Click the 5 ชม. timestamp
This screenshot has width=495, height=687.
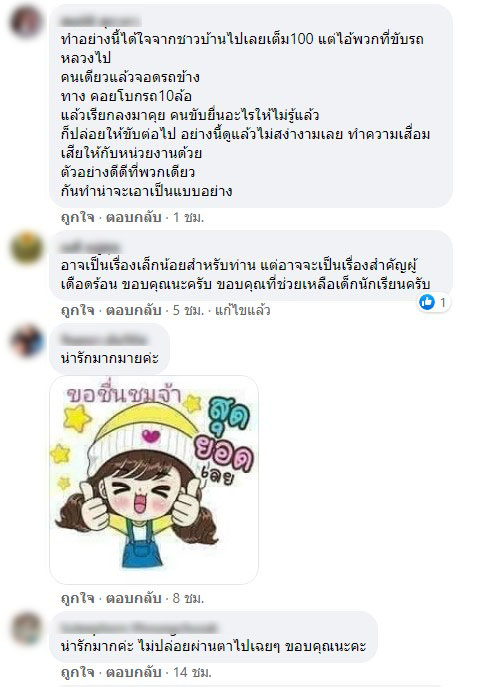[x=188, y=310]
